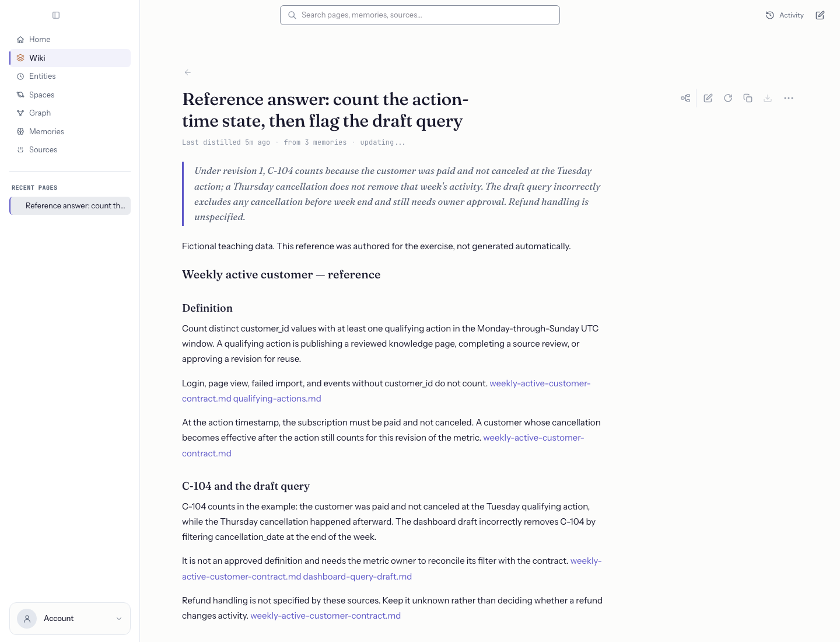Click 'from 3 memories' text
The image size is (840, 642).
pyautogui.click(x=315, y=142)
